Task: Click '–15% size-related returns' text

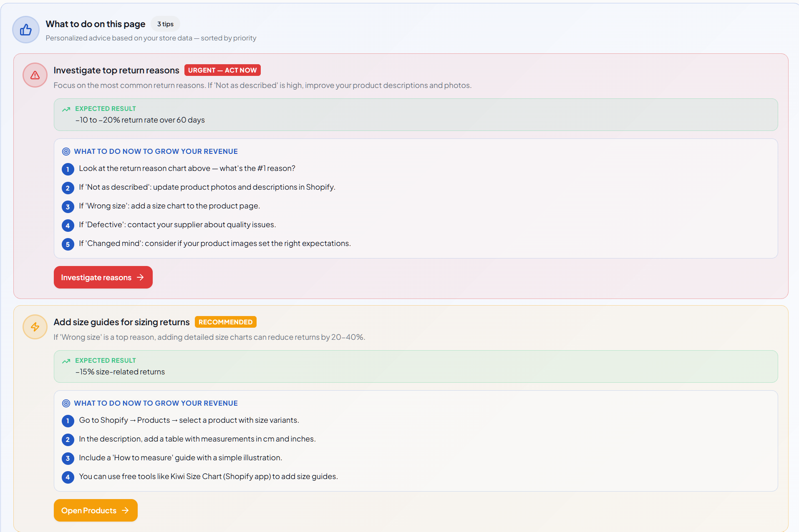Action: click(x=120, y=372)
